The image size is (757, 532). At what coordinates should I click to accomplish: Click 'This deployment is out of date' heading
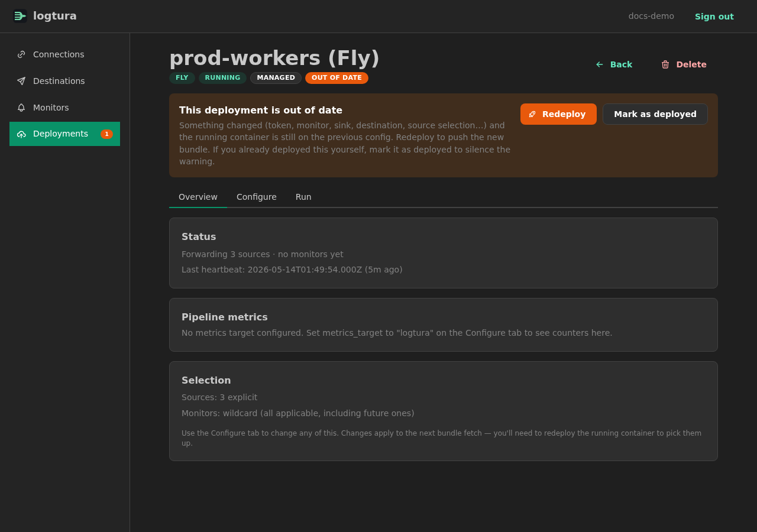click(x=261, y=110)
